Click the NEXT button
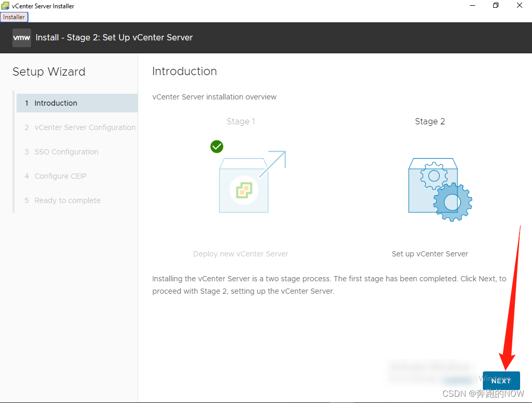This screenshot has width=532, height=403. pyautogui.click(x=501, y=381)
